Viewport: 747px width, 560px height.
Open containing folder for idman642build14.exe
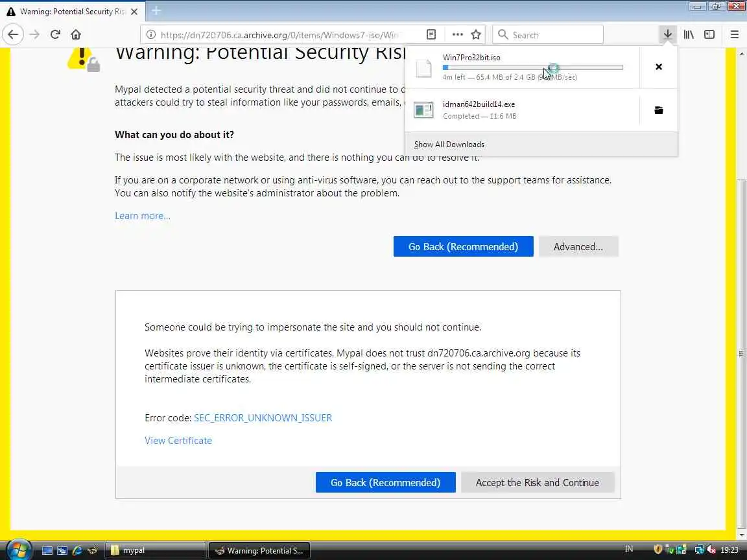click(x=658, y=110)
